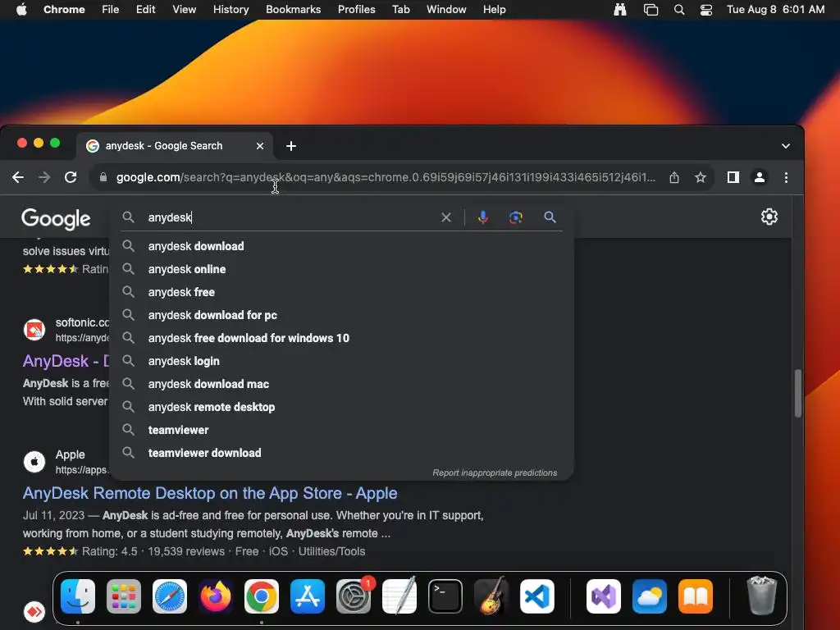The image size is (840, 630).
Task: Choose suggestion 'anydesk download for pc'
Action: pyautogui.click(x=342, y=315)
